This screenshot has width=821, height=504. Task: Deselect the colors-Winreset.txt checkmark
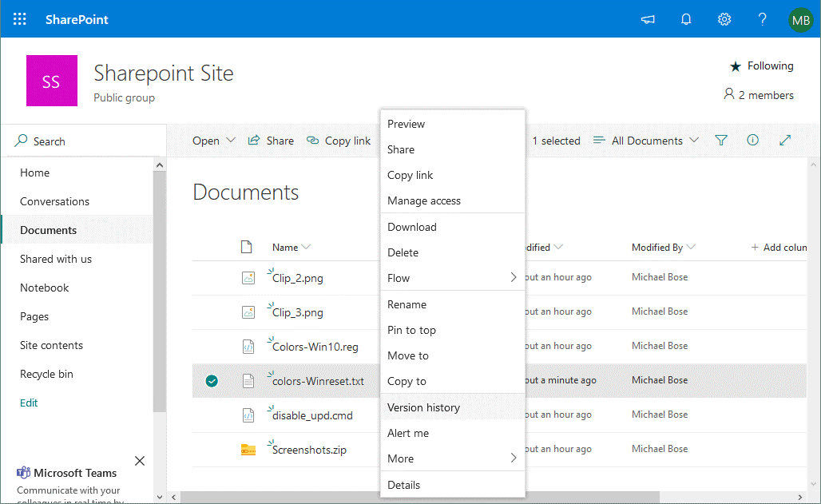tap(212, 381)
